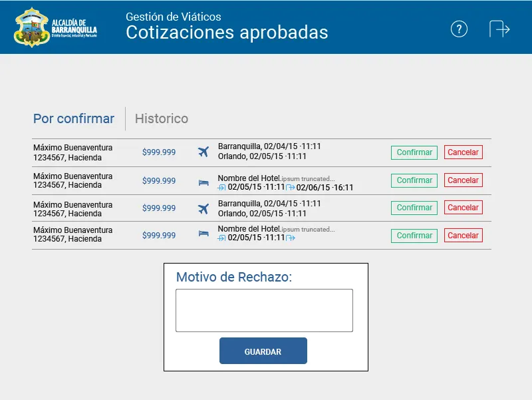Switch to the Historico tab
This screenshot has height=400, width=532.
point(162,118)
